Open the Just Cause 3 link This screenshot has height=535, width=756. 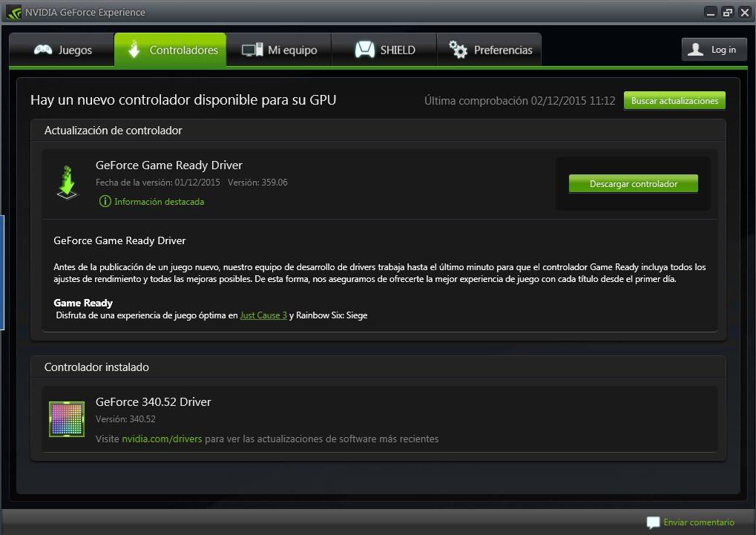(263, 315)
